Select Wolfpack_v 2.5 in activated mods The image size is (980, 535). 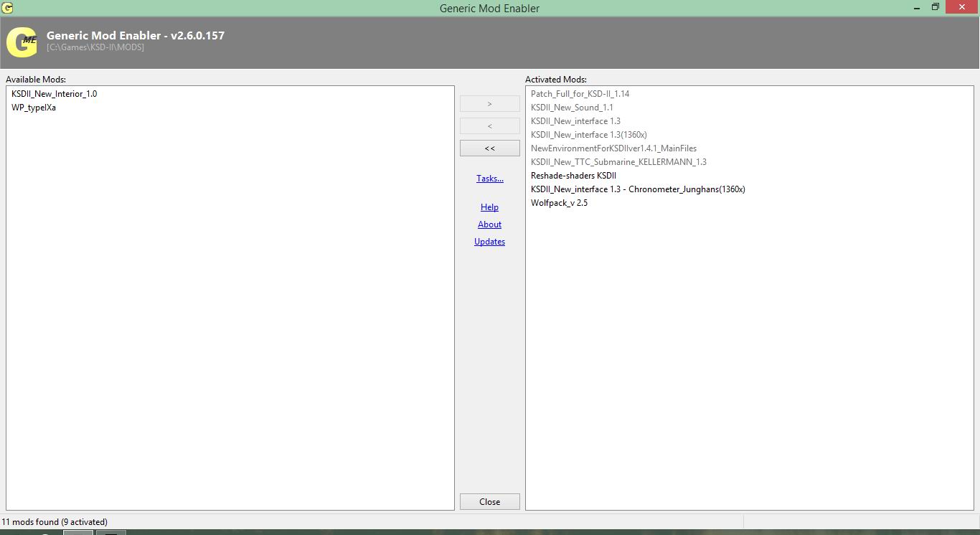tap(559, 203)
